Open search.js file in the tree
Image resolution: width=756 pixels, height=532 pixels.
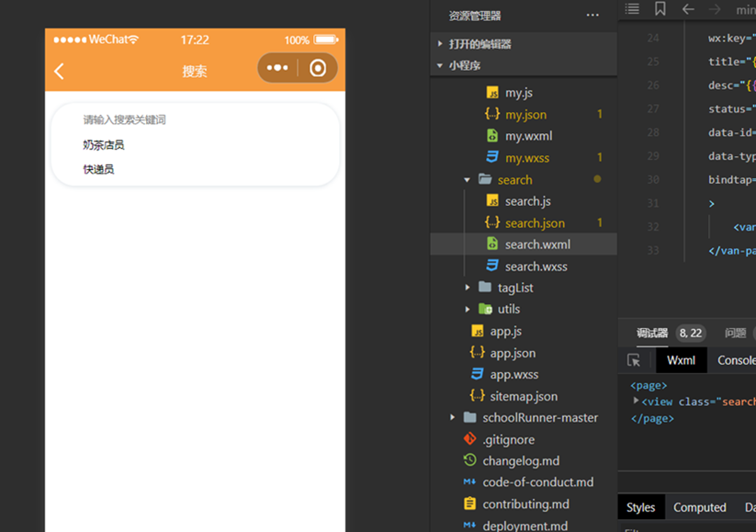tap(527, 201)
